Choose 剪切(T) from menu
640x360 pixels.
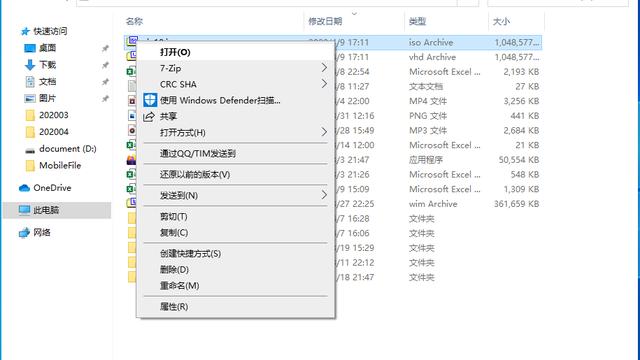coord(236,216)
